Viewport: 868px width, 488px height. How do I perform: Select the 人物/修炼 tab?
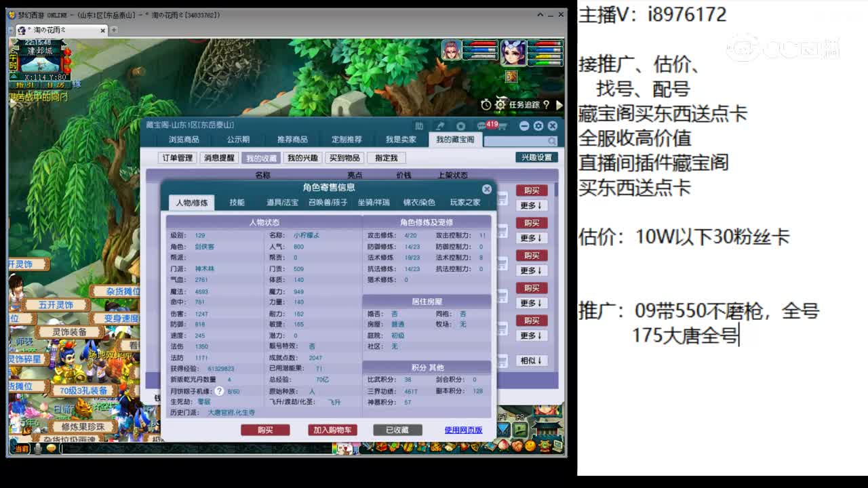192,203
